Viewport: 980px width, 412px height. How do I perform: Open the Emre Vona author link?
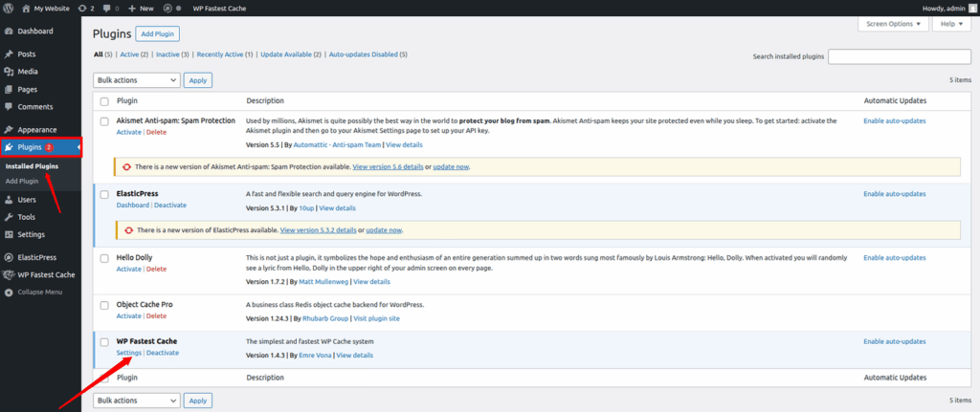[315, 356]
